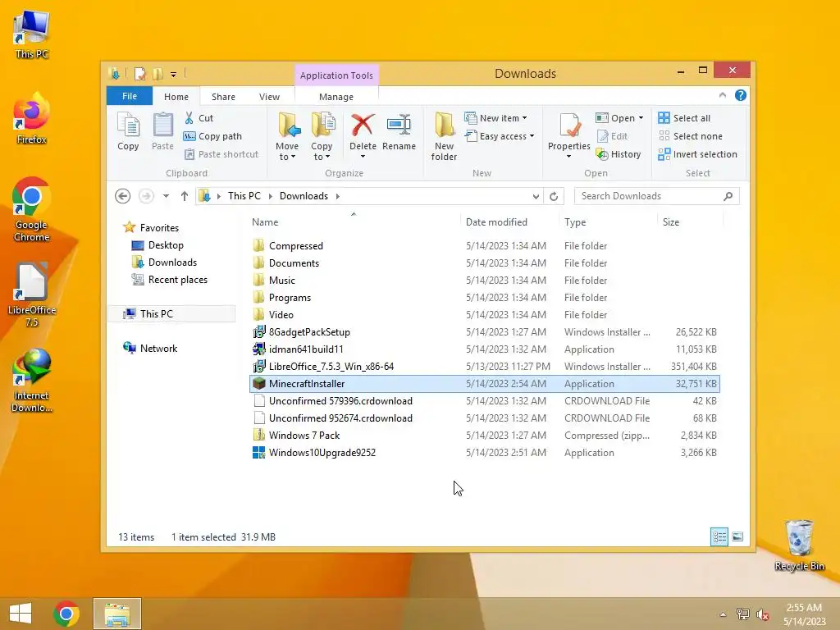Open Chrome from the taskbar
Image resolution: width=840 pixels, height=630 pixels.
coord(66,614)
